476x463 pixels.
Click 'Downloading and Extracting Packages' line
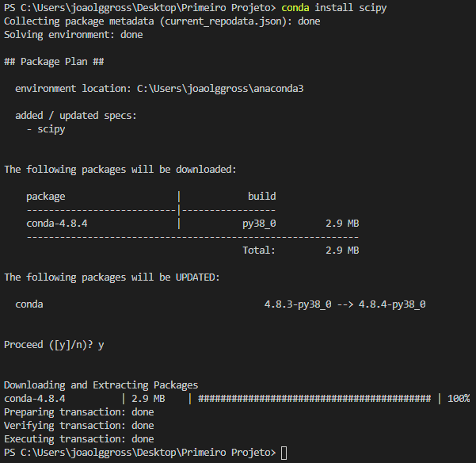101,385
